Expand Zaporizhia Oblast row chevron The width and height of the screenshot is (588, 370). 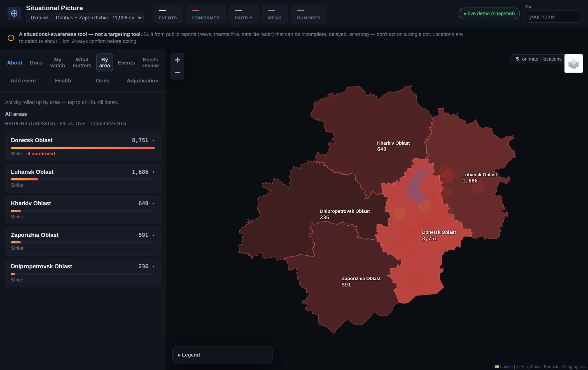tap(153, 235)
